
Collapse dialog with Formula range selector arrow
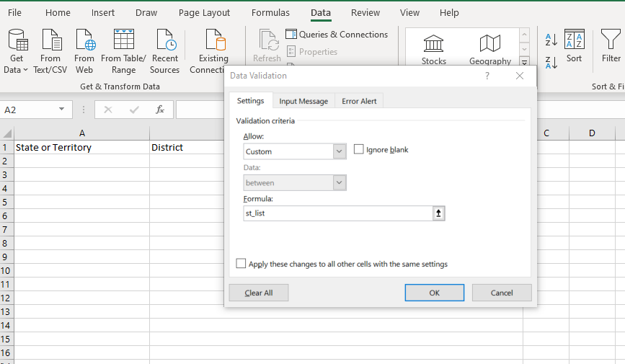pyautogui.click(x=438, y=213)
